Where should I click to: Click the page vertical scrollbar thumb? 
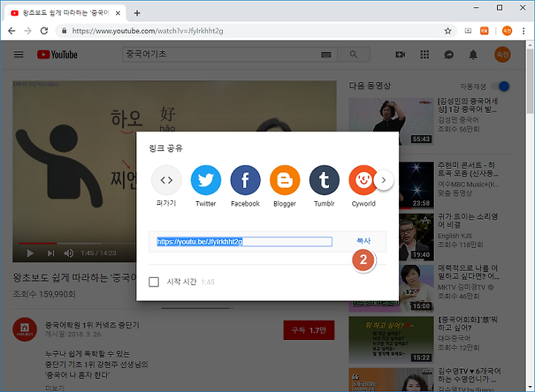click(x=530, y=81)
